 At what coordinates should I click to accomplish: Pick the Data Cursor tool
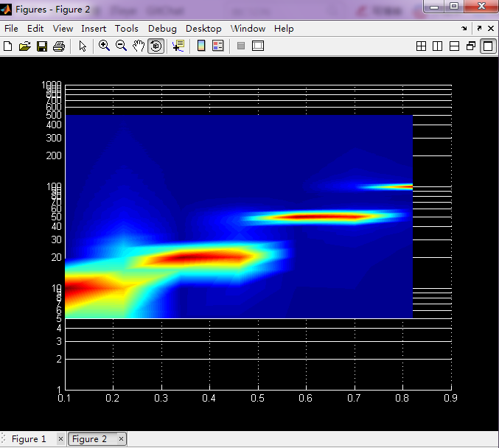[178, 46]
